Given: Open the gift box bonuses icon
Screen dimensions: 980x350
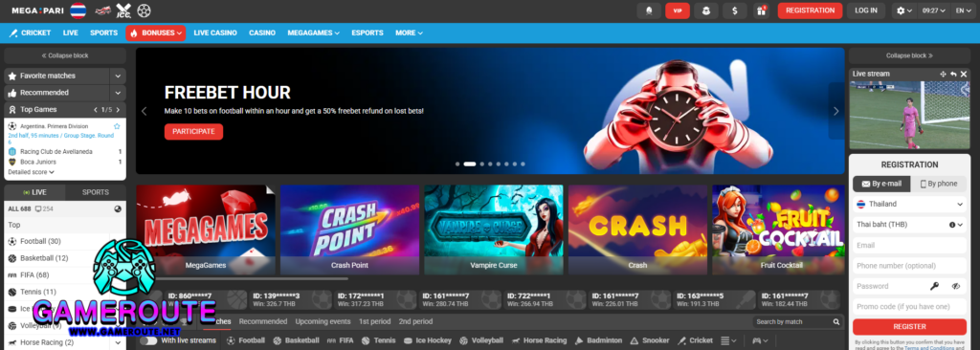Looking at the screenshot, I should pyautogui.click(x=761, y=11).
